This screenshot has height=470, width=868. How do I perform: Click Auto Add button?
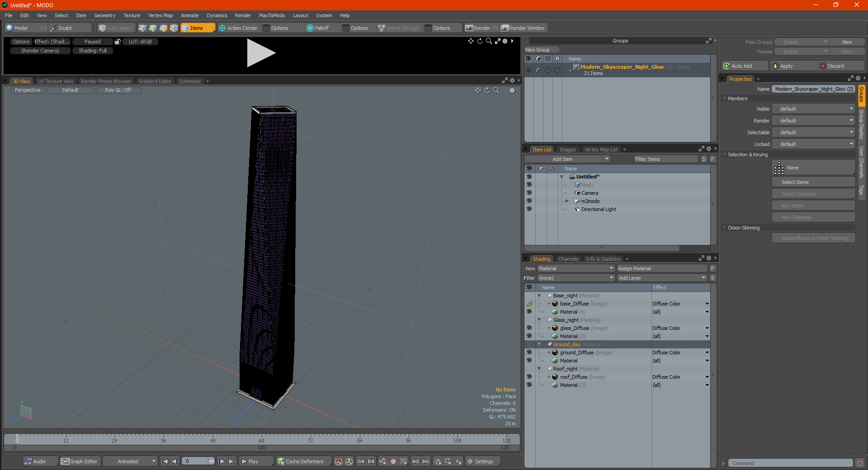click(x=745, y=66)
